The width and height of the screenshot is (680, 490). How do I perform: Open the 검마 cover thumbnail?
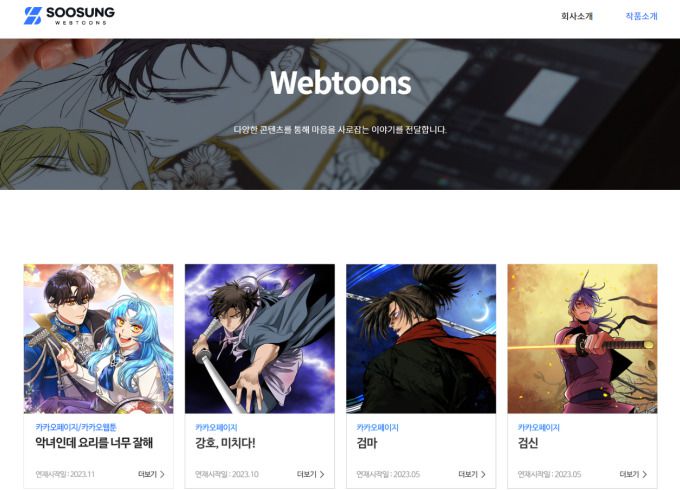(421, 339)
